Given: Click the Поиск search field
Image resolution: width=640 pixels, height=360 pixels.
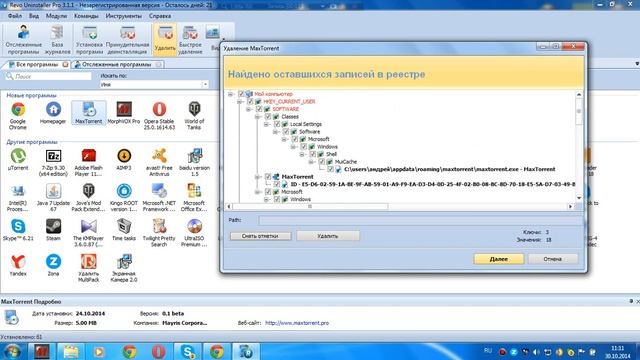Looking at the screenshot, I should [49, 76].
